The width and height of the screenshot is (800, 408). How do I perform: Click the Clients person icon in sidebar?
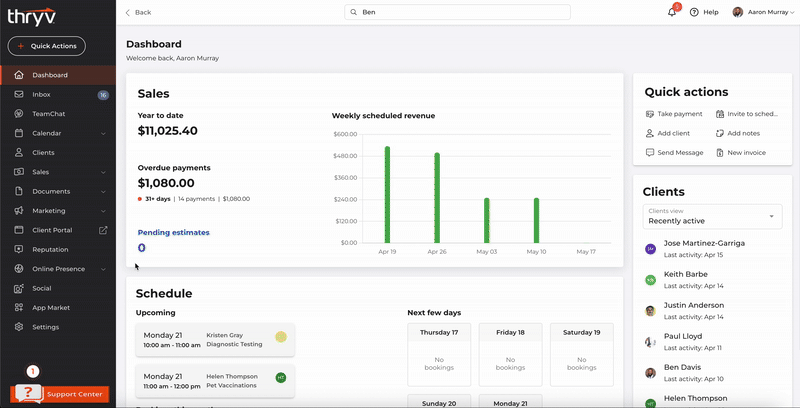pos(19,152)
